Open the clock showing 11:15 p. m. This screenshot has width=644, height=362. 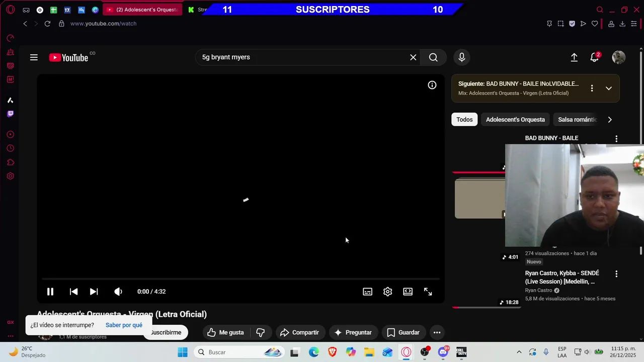point(623,352)
